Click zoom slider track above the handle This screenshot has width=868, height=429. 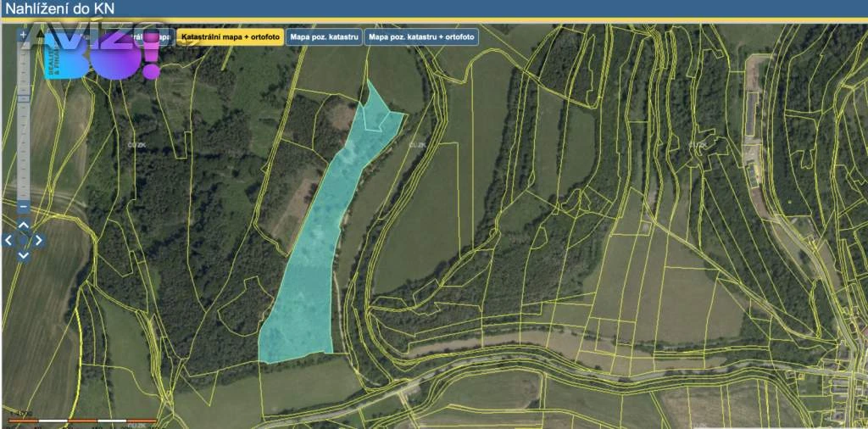[23, 68]
